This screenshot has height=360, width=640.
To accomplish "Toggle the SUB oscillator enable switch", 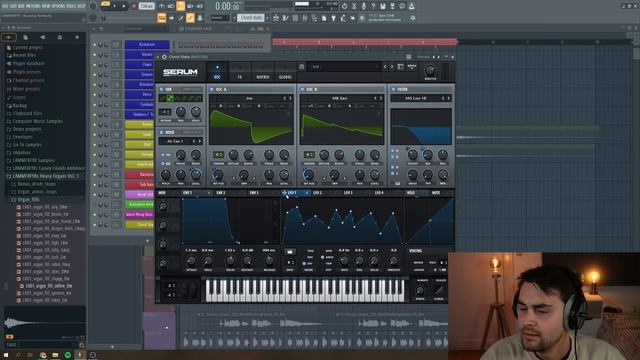I will [x=162, y=89].
